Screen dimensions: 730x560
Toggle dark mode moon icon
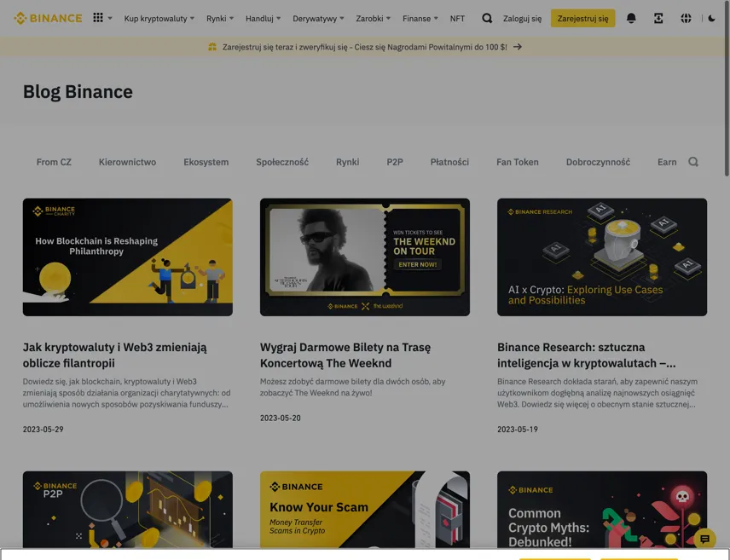[712, 18]
